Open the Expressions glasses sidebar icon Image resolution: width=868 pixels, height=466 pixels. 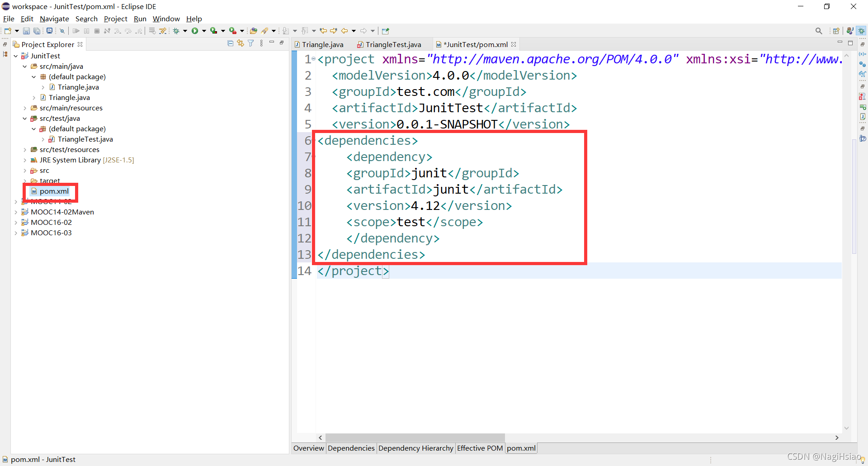coord(863,74)
